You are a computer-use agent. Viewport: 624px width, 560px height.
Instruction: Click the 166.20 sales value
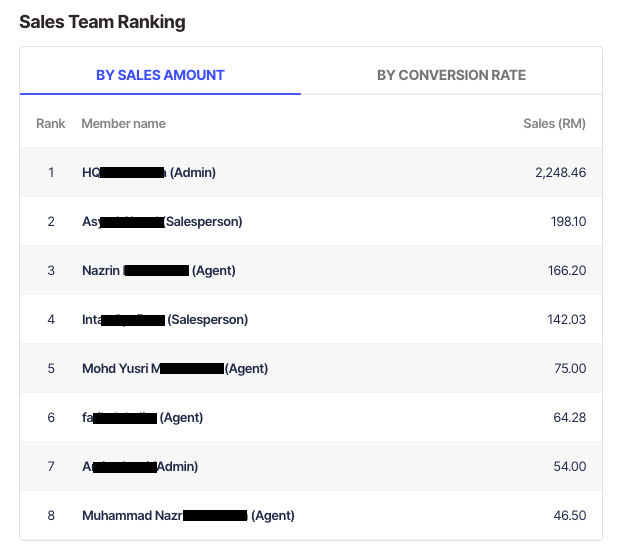(567, 271)
